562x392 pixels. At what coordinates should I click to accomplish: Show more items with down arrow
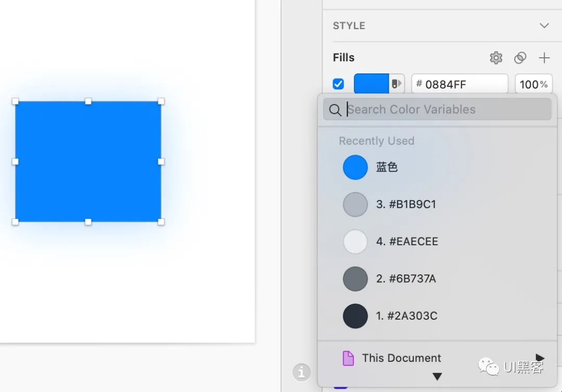(437, 376)
